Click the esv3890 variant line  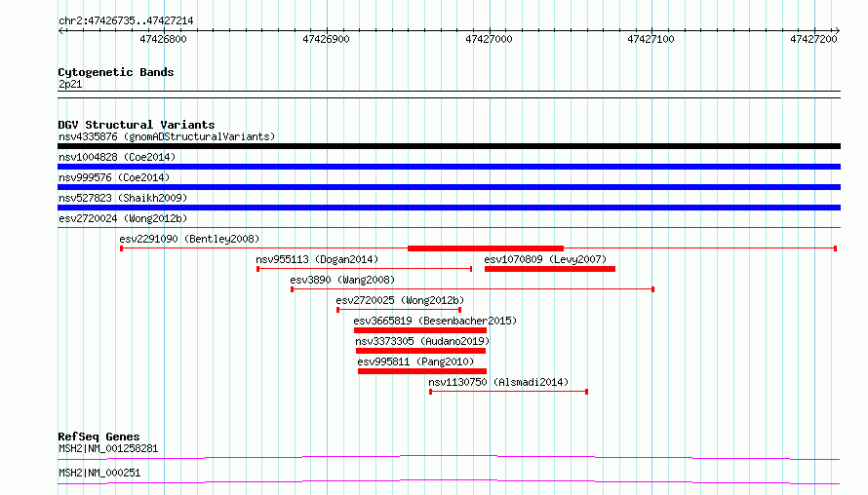(473, 289)
